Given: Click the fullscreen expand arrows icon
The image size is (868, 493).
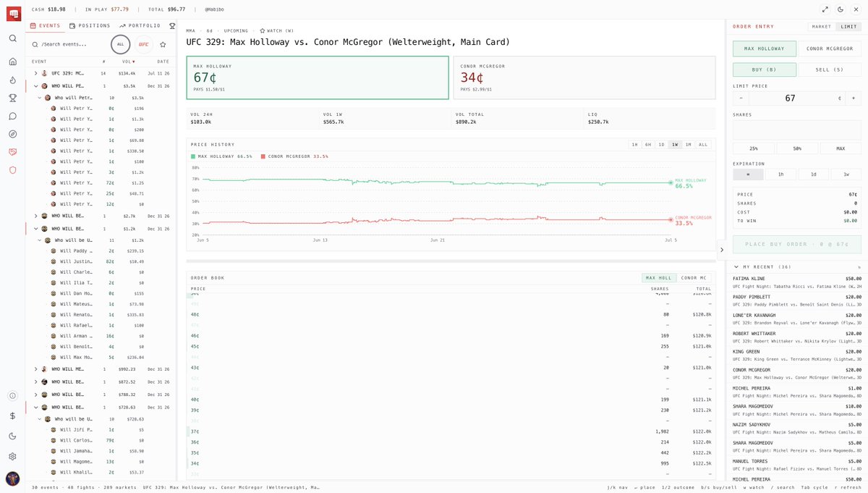Looking at the screenshot, I should coord(825,9).
